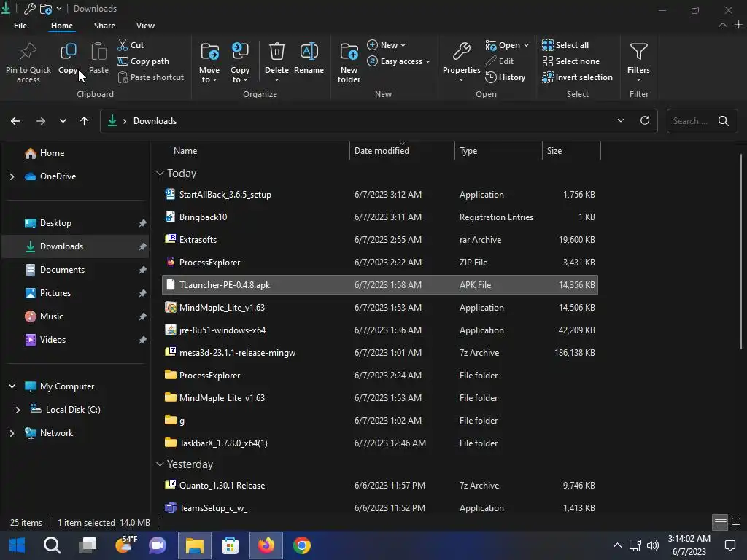Switch to the Home ribbon tab
This screenshot has height=560, width=747.
coord(62,26)
